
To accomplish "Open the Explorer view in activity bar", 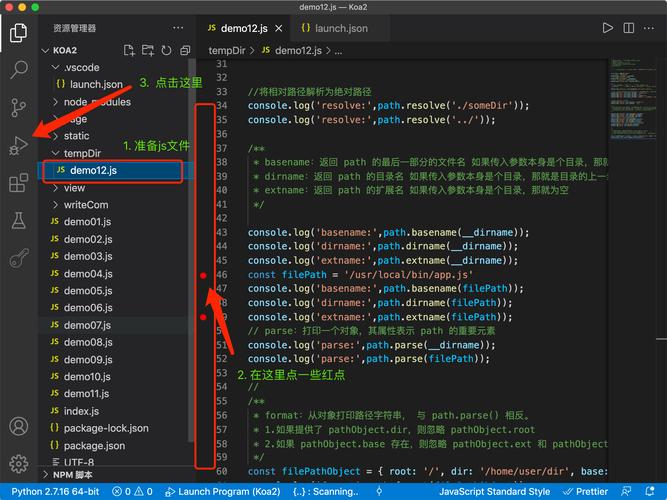I will click(x=19, y=33).
